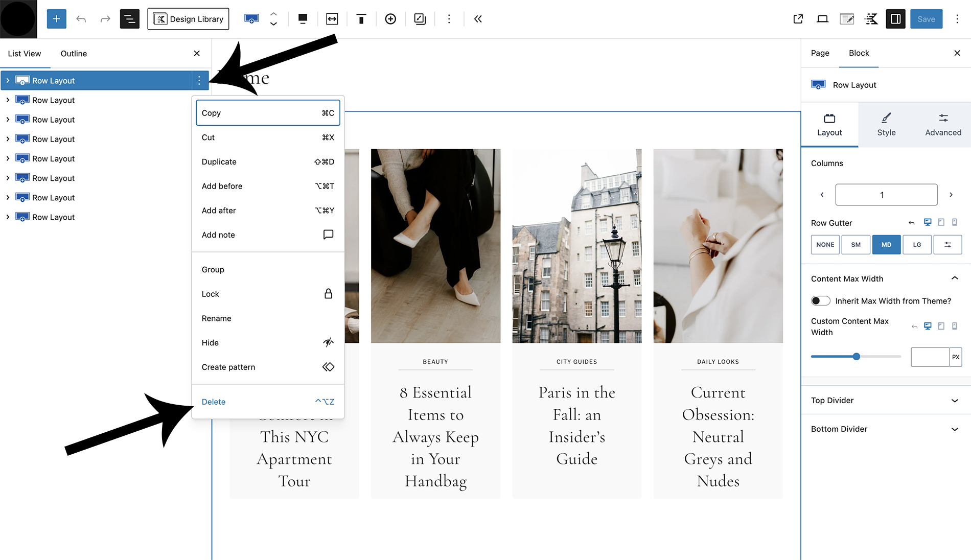Viewport: 971px width, 560px height.
Task: Switch to the Style tab
Action: 886,125
